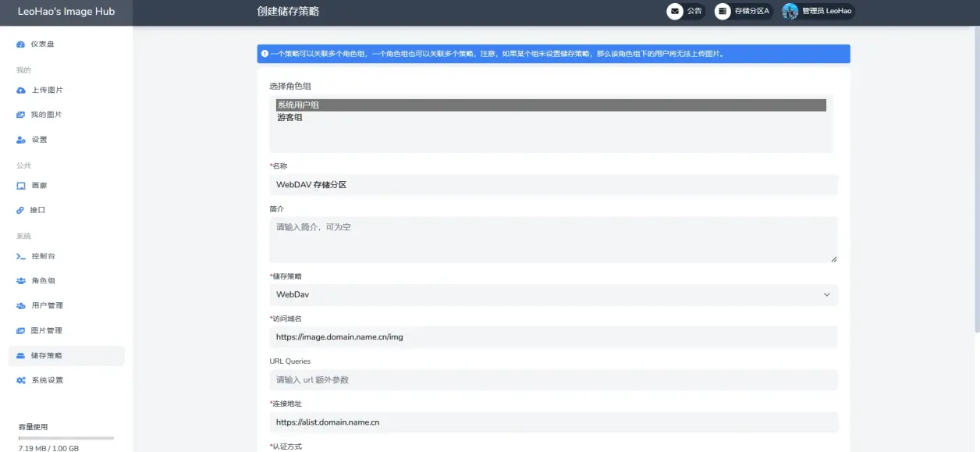Viewport: 980px width, 452px height.
Task: Open the 储存策略 WebDav dropdown
Action: point(553,294)
